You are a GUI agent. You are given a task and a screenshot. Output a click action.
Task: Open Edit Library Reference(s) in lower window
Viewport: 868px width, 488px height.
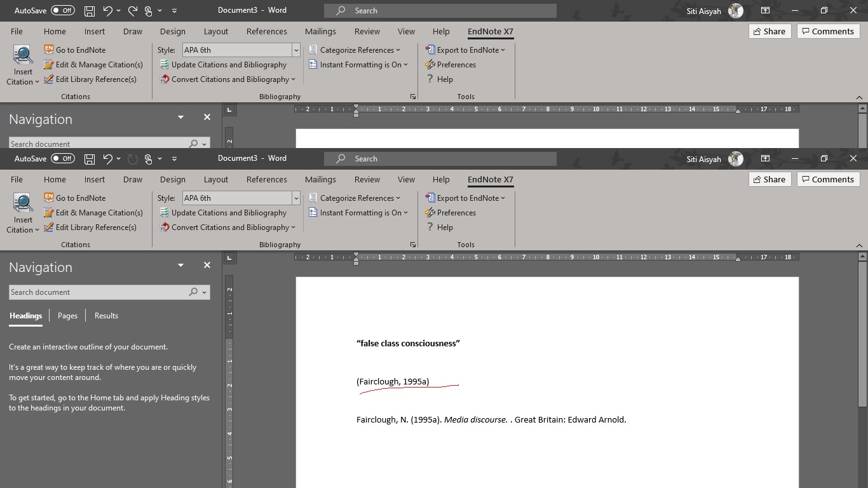coord(90,227)
